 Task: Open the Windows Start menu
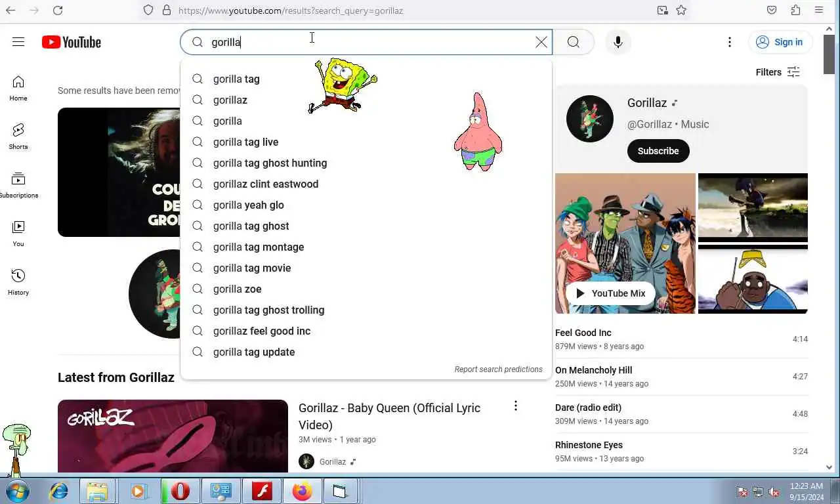[x=17, y=491]
